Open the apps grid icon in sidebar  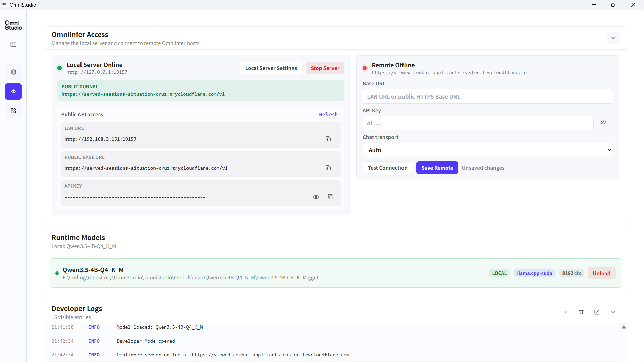tap(13, 111)
